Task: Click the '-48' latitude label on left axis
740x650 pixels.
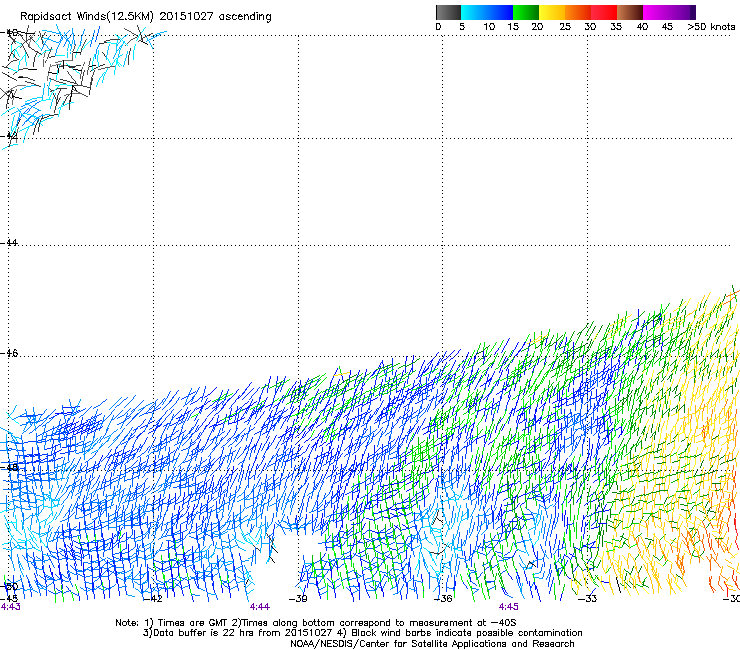Action: pyautogui.click(x=9, y=467)
